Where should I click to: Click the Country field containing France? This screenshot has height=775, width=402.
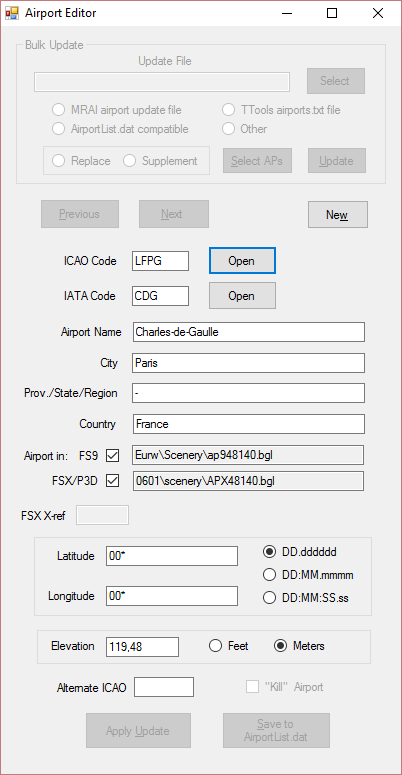[249, 424]
